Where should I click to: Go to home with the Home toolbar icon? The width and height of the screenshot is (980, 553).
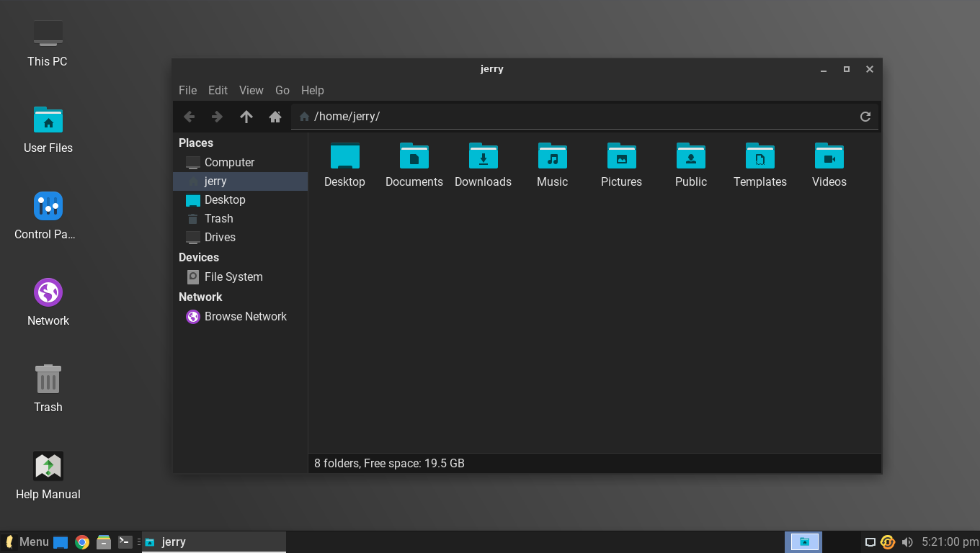click(x=275, y=116)
